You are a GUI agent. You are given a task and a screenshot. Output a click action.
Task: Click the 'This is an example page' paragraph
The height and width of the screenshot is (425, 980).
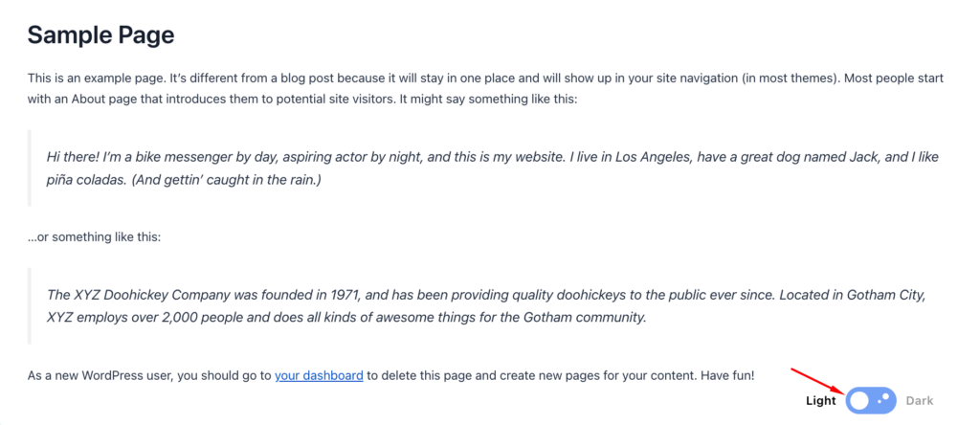click(485, 89)
